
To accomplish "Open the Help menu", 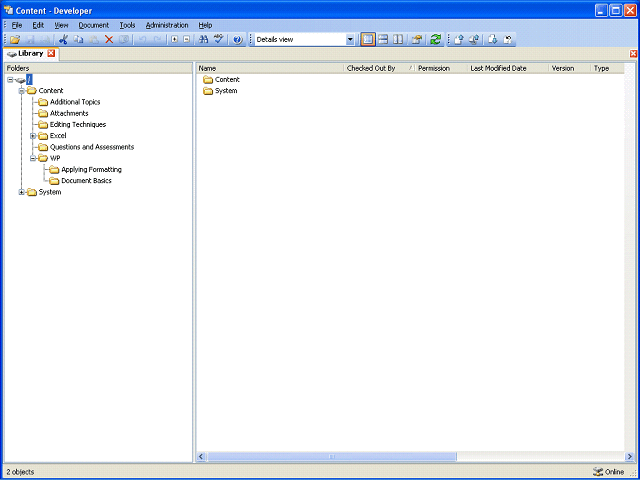I will pos(205,25).
